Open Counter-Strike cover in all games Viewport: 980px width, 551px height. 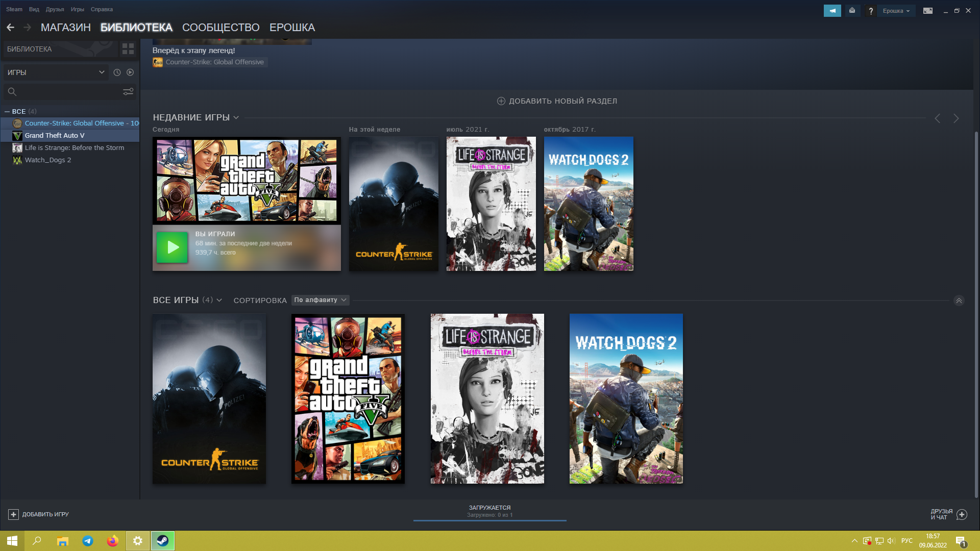(x=209, y=398)
